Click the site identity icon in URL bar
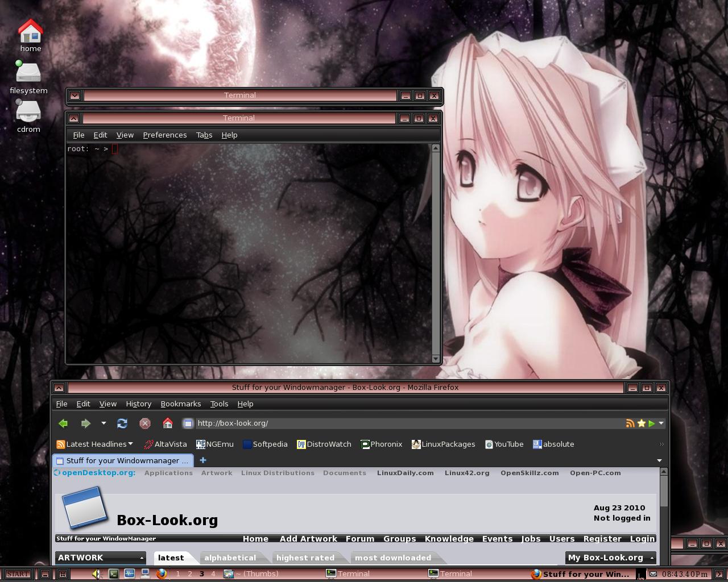This screenshot has height=582, width=728. tap(188, 423)
